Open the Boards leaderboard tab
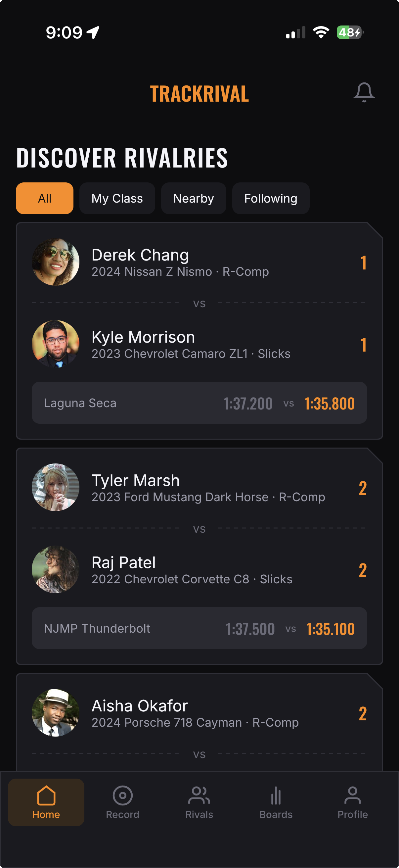The width and height of the screenshot is (399, 868). click(276, 801)
